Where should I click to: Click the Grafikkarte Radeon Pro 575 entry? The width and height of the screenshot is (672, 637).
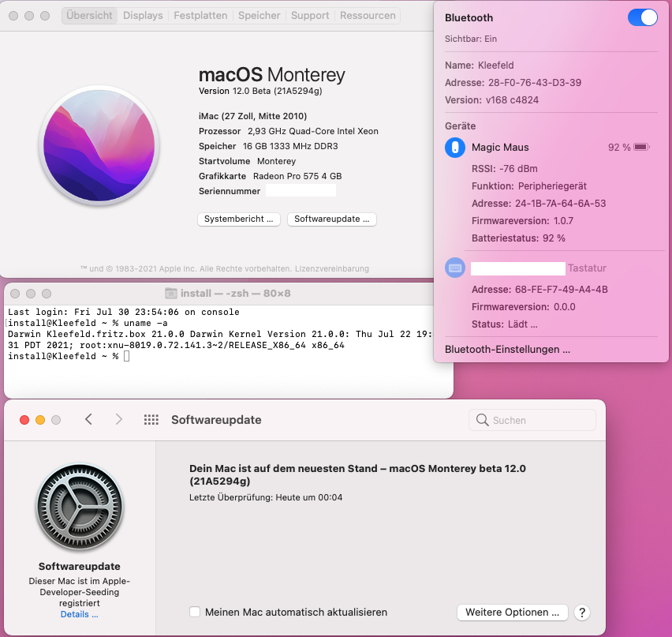pyautogui.click(x=270, y=176)
